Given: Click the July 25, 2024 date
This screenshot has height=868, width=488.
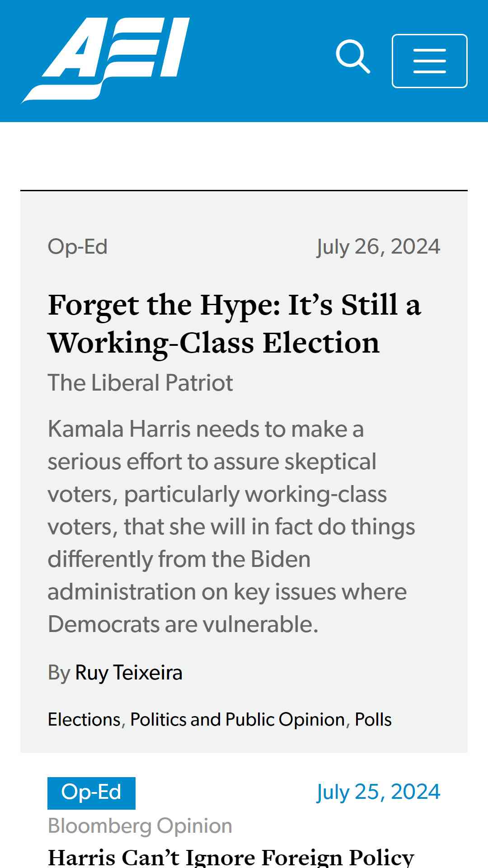Looking at the screenshot, I should [x=378, y=792].
